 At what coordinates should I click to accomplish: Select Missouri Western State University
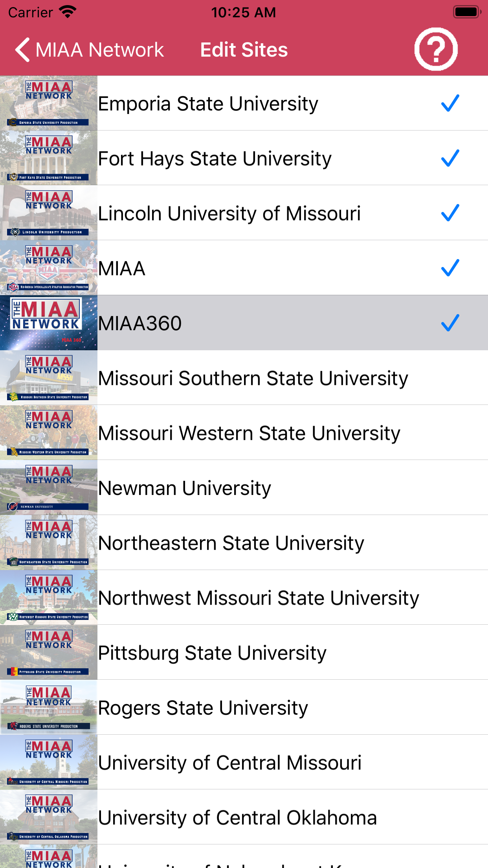(249, 433)
